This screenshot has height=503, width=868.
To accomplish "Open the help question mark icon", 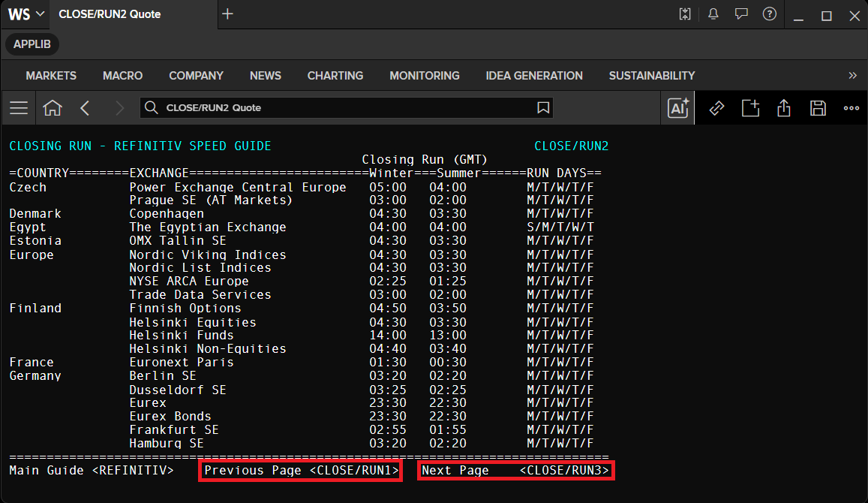I will [x=770, y=14].
